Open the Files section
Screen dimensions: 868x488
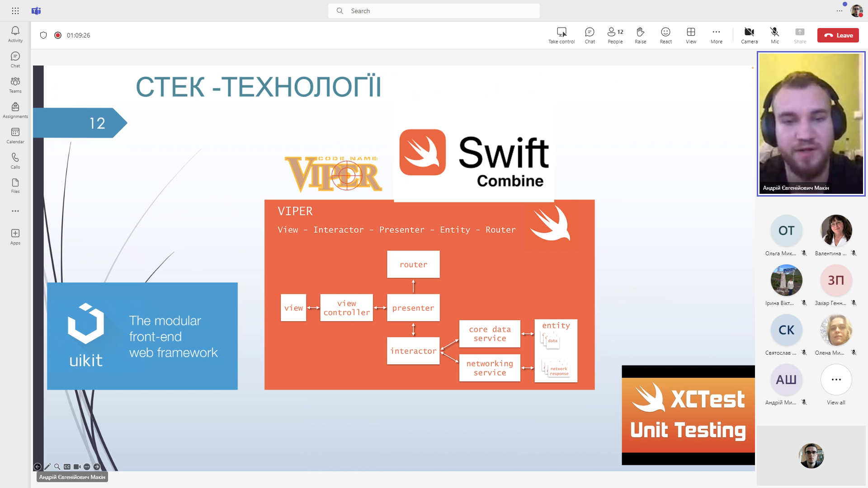15,185
